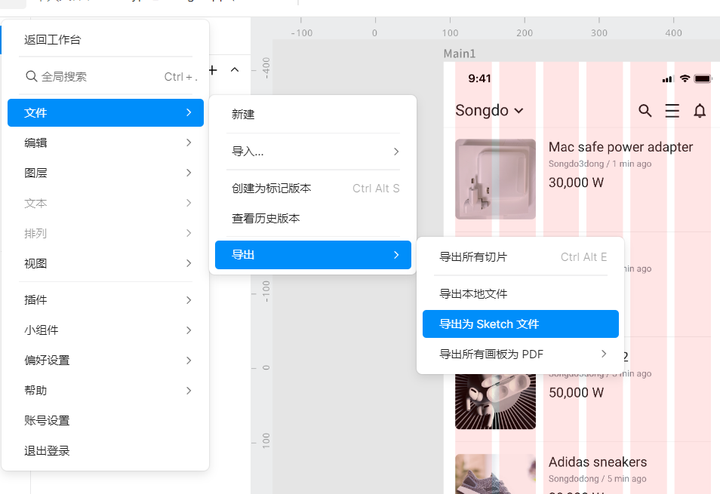Choose 导出为 Sketch 文件
Screen dimensions: 720x494
coord(520,324)
